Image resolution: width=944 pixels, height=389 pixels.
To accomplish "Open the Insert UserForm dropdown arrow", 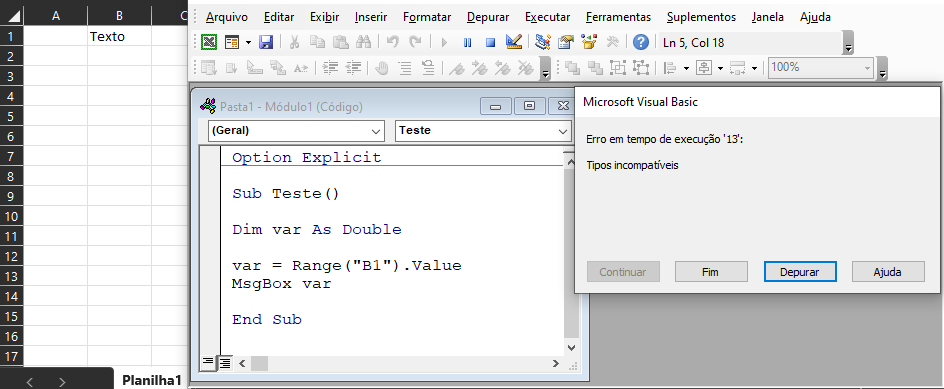I will (x=247, y=43).
